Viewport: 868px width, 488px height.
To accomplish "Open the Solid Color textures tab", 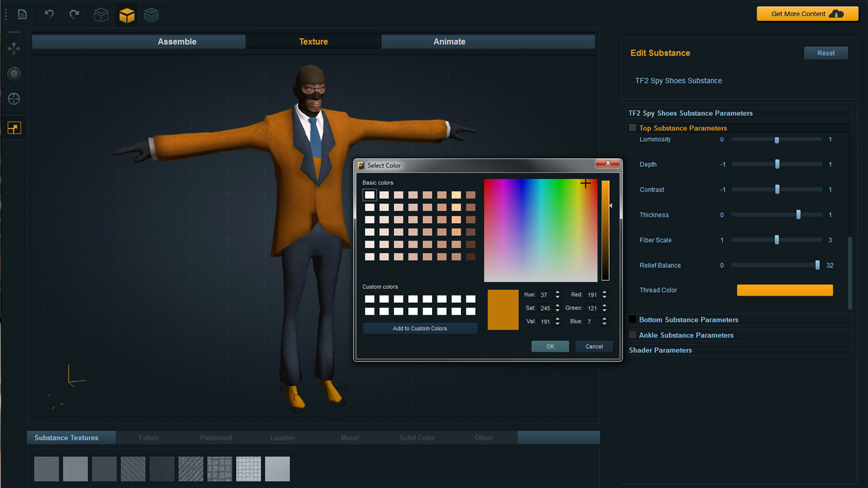I will [x=417, y=438].
